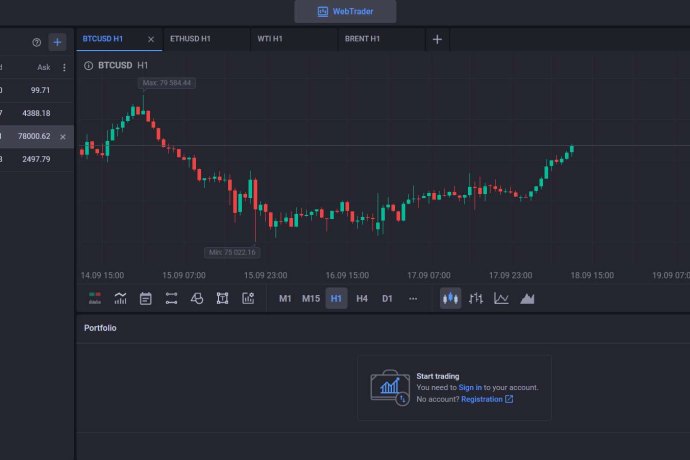Open the chart indicators icon
The width and height of the screenshot is (690, 460).
coord(120,298)
